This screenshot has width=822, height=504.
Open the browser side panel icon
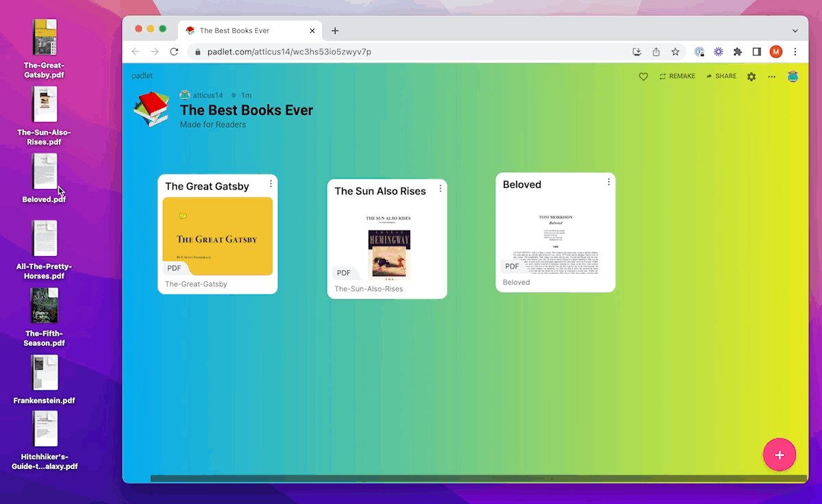click(756, 51)
